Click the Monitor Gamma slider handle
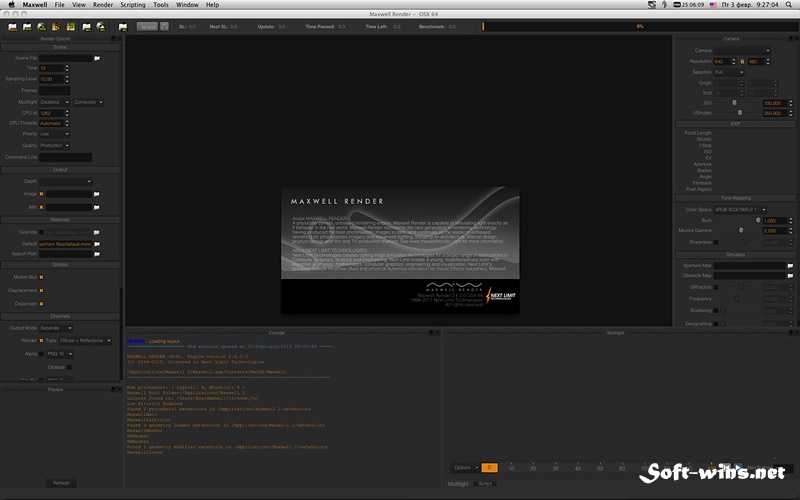Viewport: 800px width, 500px height. click(741, 231)
